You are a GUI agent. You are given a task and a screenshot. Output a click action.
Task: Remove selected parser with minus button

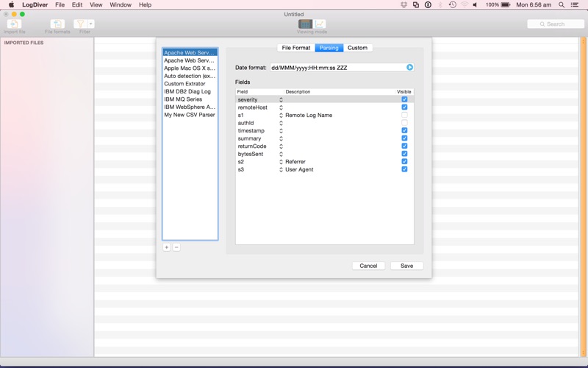tap(176, 247)
